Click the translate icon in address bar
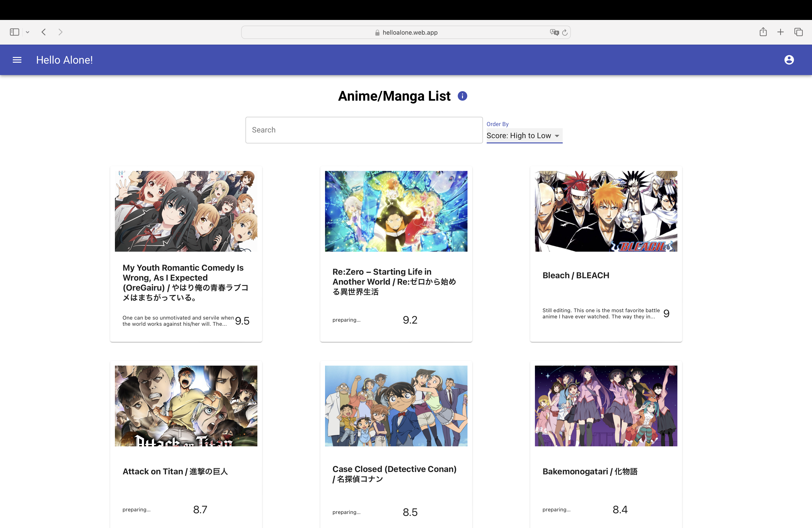Screen dimensions: 812x528 pyautogui.click(x=554, y=32)
